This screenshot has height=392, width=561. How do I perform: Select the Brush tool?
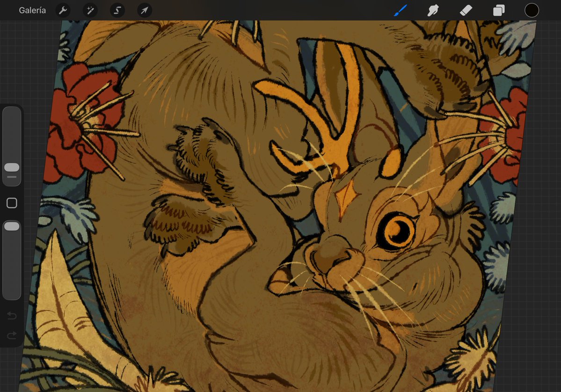click(x=401, y=10)
